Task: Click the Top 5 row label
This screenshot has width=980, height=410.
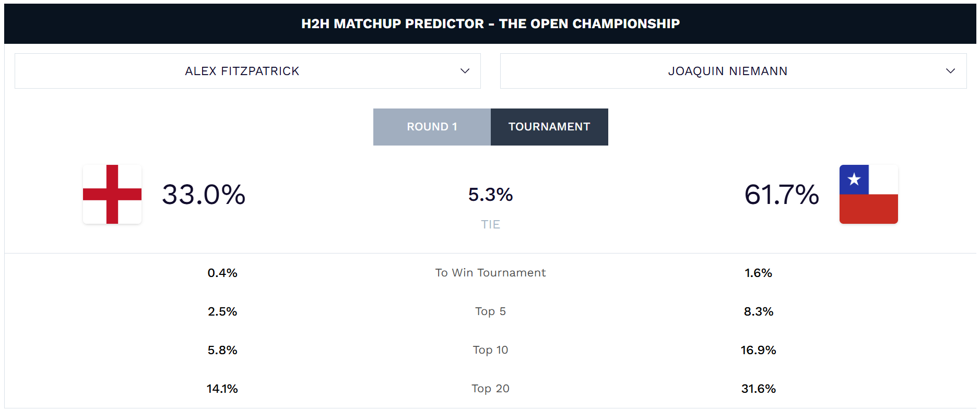Action: coord(490,311)
